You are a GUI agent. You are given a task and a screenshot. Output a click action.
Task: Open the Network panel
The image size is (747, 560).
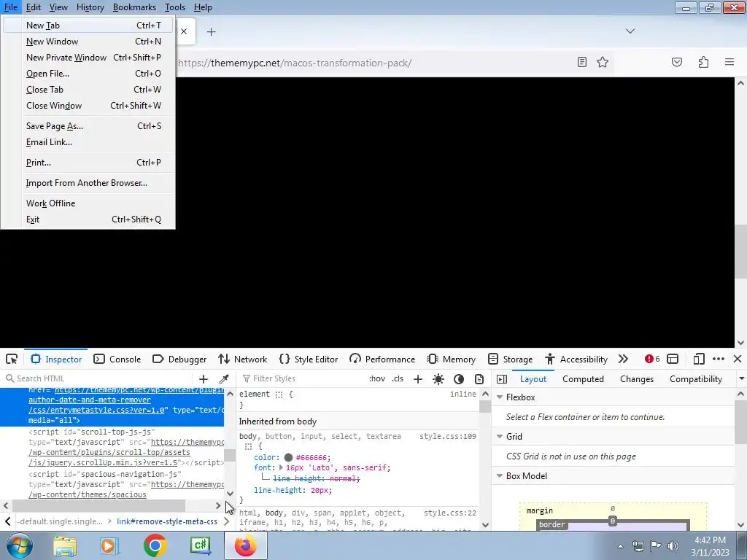click(x=242, y=359)
